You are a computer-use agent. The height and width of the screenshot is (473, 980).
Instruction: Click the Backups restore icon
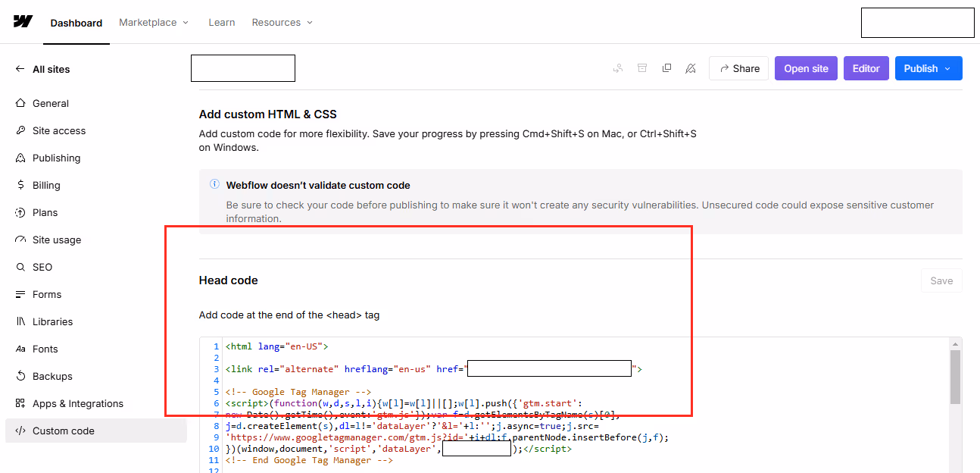[20, 376]
